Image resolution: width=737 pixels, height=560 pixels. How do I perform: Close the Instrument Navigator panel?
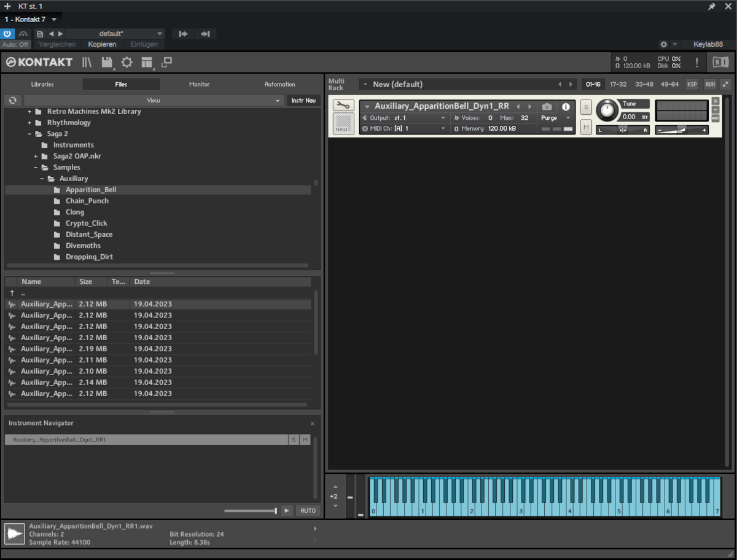312,424
